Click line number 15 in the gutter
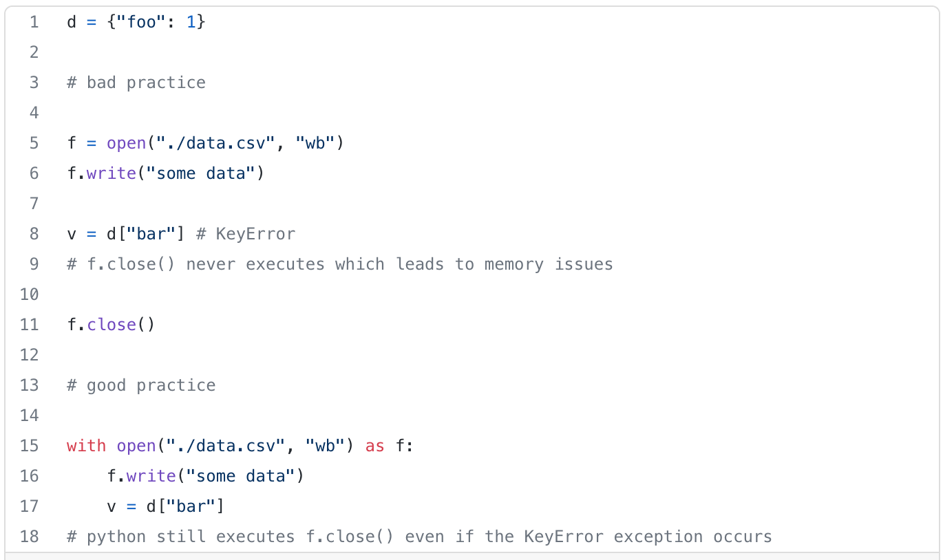 pyautogui.click(x=30, y=446)
